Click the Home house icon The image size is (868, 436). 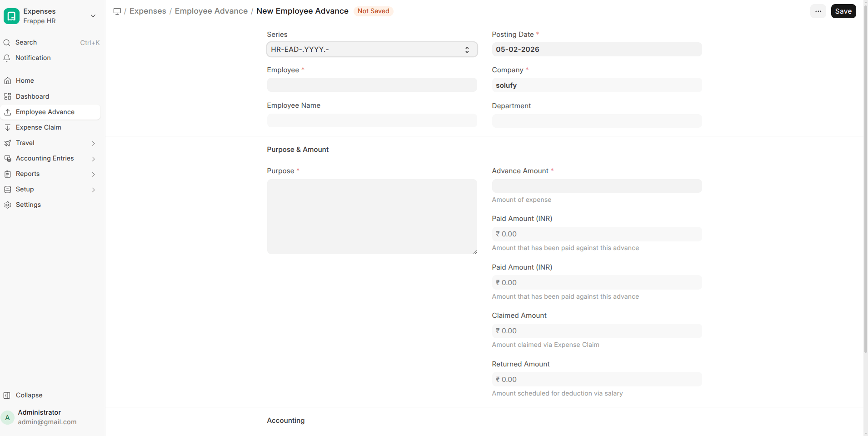pyautogui.click(x=8, y=81)
